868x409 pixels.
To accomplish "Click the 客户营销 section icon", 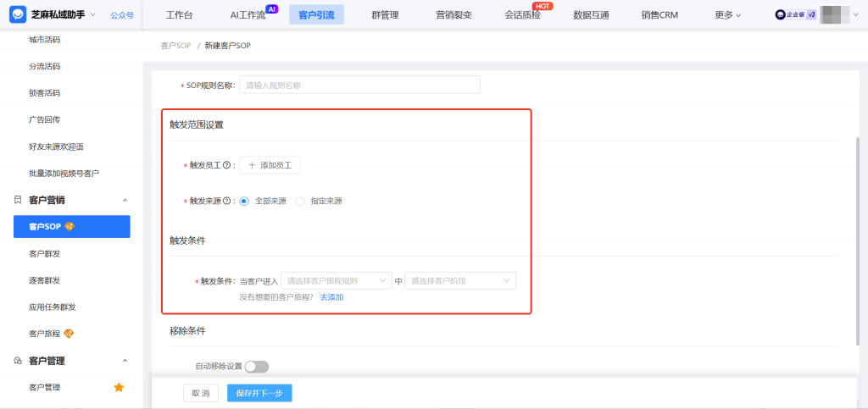I will click(x=18, y=200).
